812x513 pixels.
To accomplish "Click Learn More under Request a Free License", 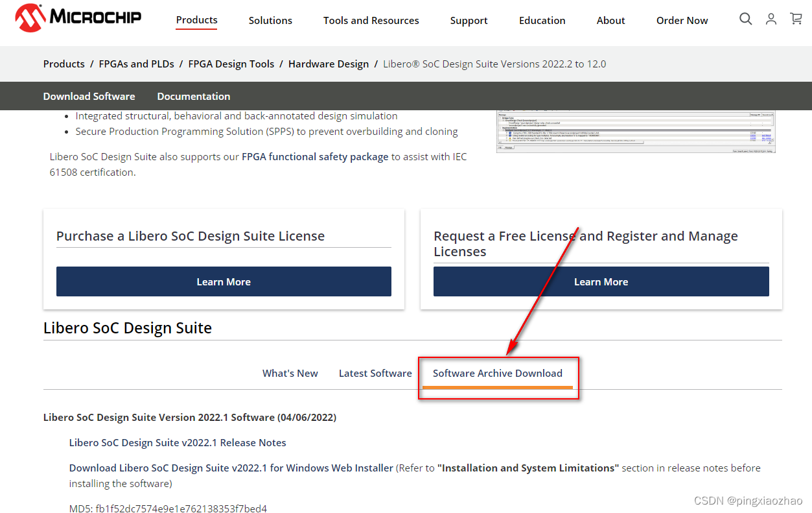I will tap(601, 281).
